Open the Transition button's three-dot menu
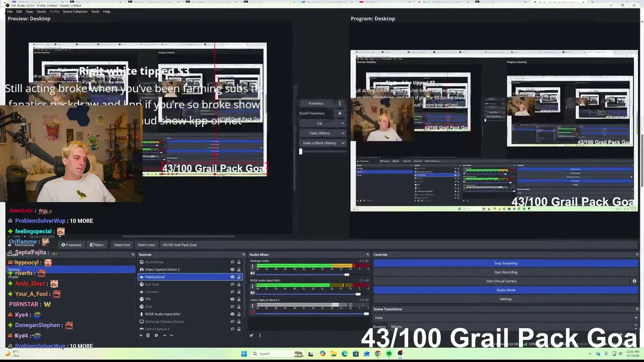The width and height of the screenshot is (644, 362). click(340, 103)
